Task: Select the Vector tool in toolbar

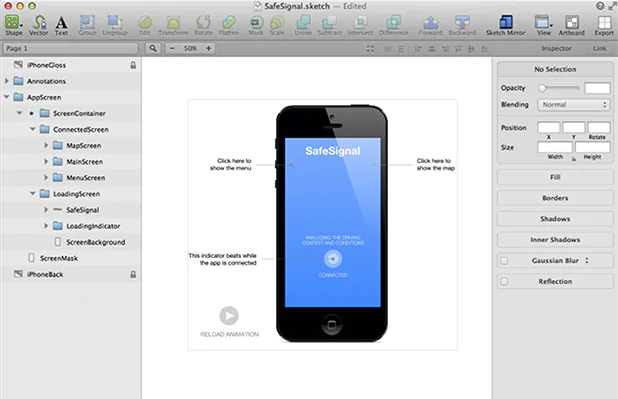Action: 39,22
